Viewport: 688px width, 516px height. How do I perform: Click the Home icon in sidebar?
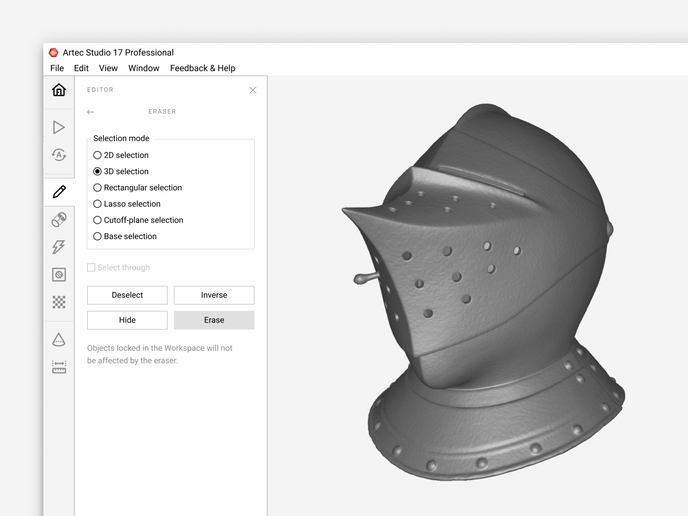(59, 90)
